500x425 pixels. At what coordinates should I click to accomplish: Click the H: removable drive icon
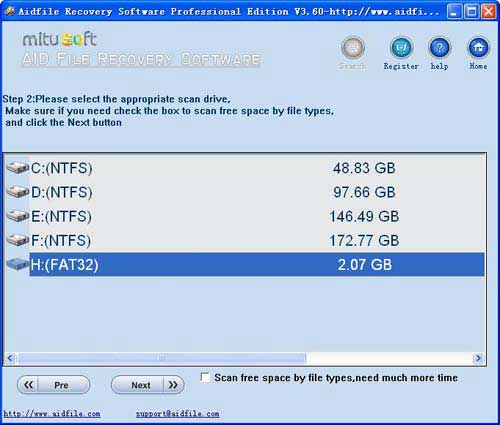pyautogui.click(x=18, y=264)
